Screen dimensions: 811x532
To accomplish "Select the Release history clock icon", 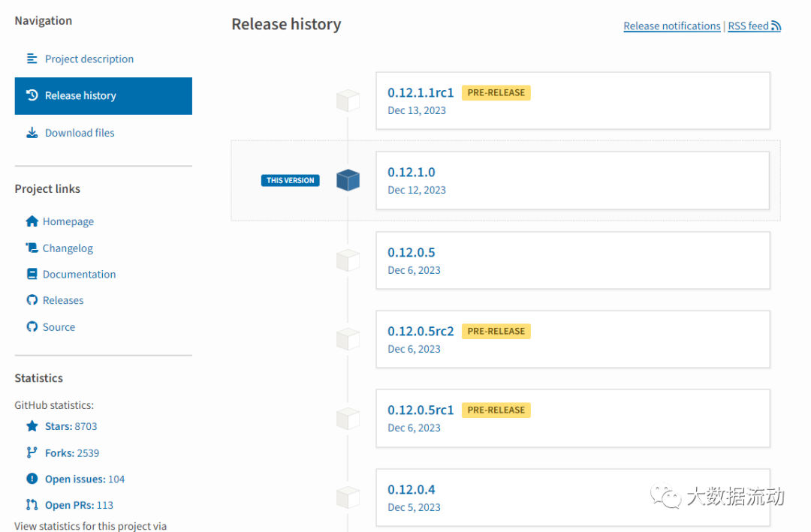I will coord(33,95).
